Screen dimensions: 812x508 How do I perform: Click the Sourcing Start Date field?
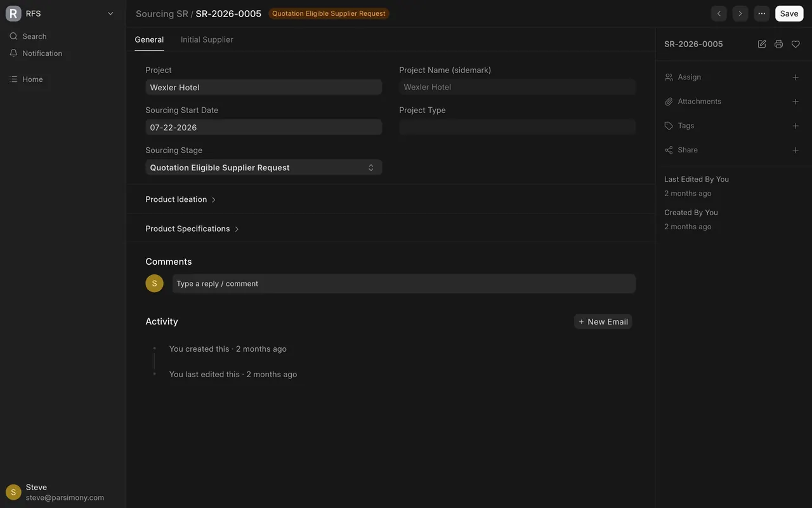[x=264, y=127]
